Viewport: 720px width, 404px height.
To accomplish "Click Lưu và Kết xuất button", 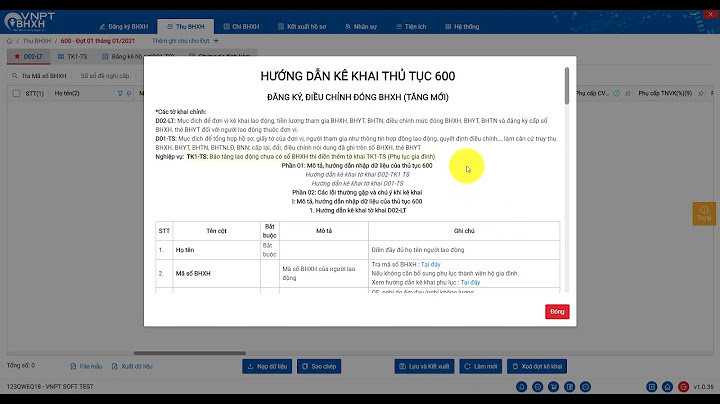I will coord(424,366).
